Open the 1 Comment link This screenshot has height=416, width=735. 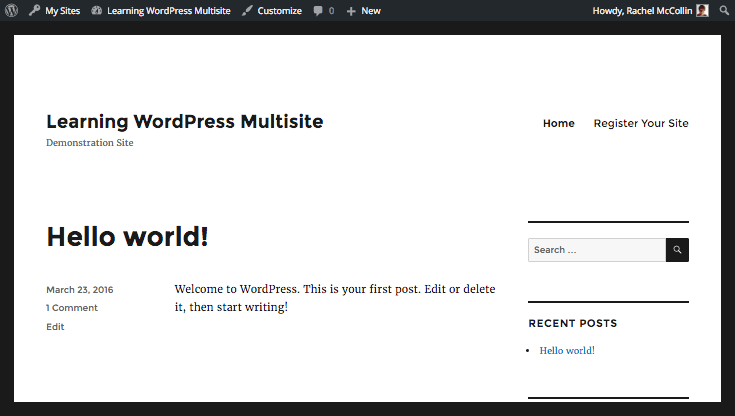pyautogui.click(x=72, y=308)
